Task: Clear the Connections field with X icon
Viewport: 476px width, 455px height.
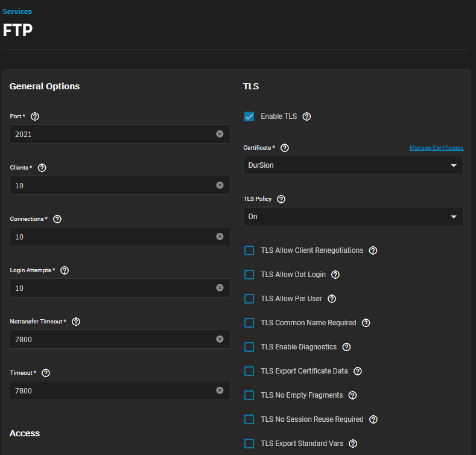Action: click(x=220, y=237)
